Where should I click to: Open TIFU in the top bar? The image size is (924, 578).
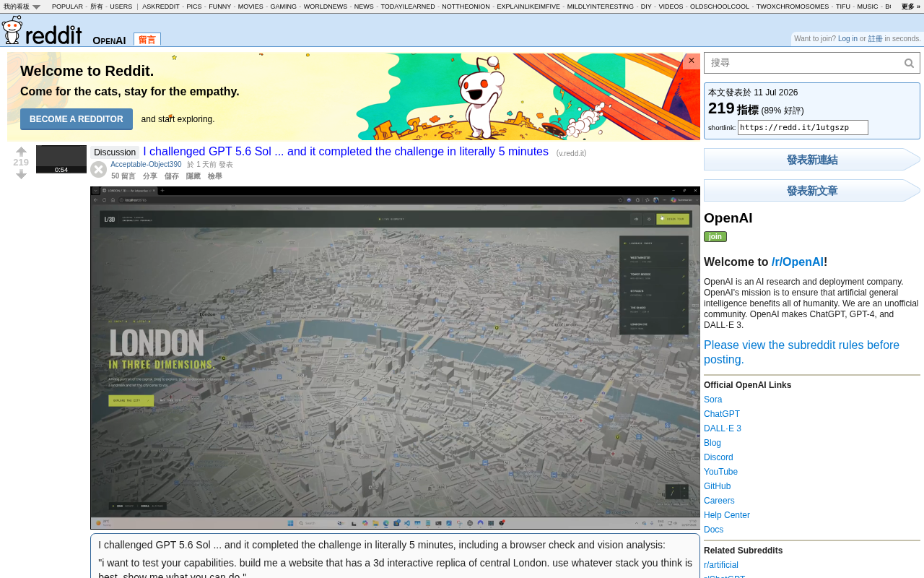(843, 7)
